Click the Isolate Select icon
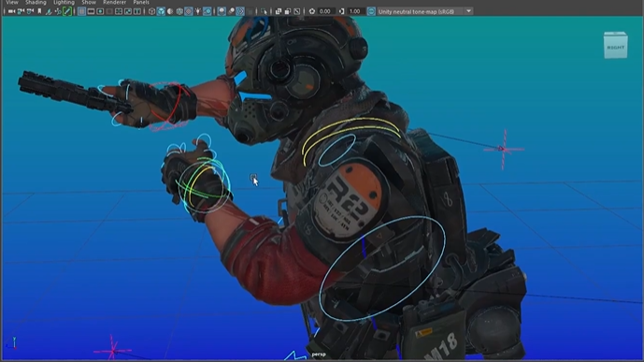644x362 pixels. (x=264, y=11)
